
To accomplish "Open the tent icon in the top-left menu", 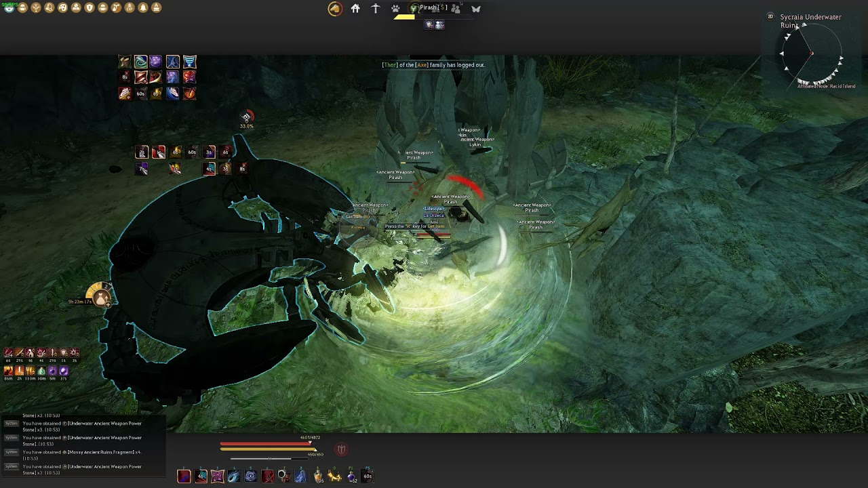I will (130, 7).
